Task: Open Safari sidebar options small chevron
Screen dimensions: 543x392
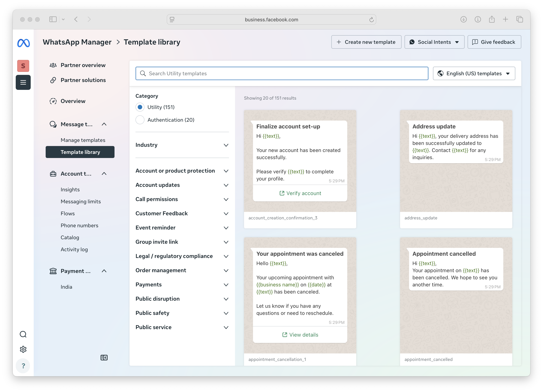Action: coord(63,19)
